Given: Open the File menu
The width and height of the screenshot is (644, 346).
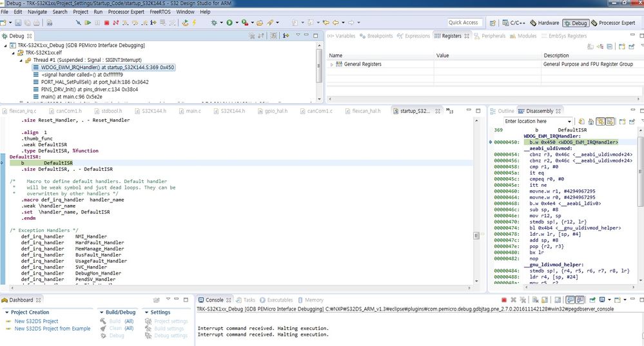Looking at the screenshot, I should pos(5,12).
